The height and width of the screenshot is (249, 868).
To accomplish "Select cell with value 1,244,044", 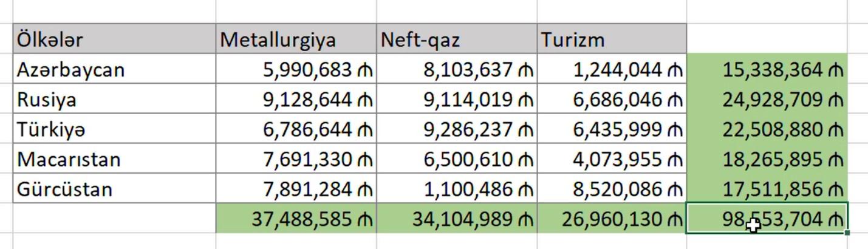I will [x=612, y=69].
